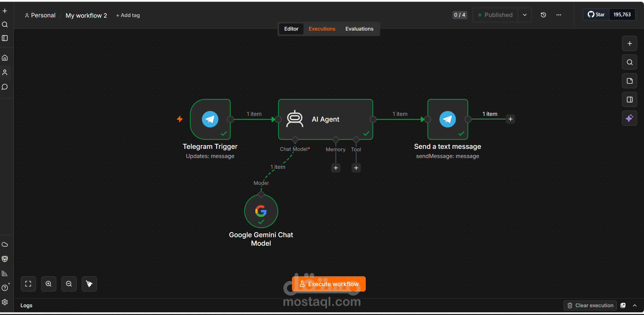Viewport: 644px width, 315px height.
Task: Open the three-dots workflow menu
Action: pyautogui.click(x=558, y=15)
